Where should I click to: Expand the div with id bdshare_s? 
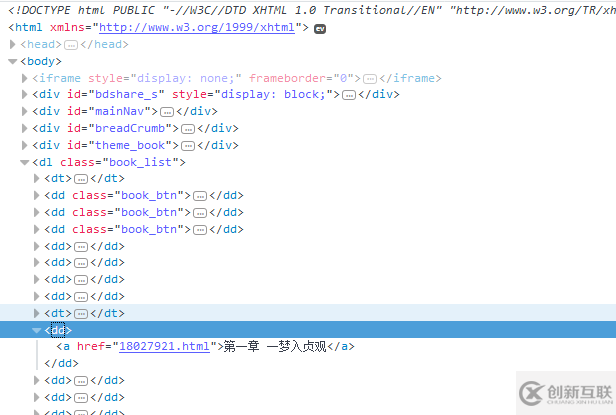coord(24,94)
